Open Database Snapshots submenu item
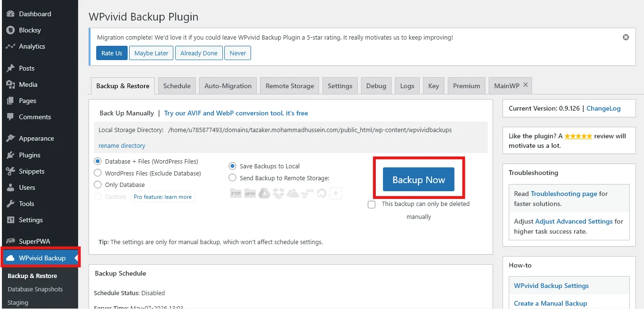 click(x=35, y=289)
